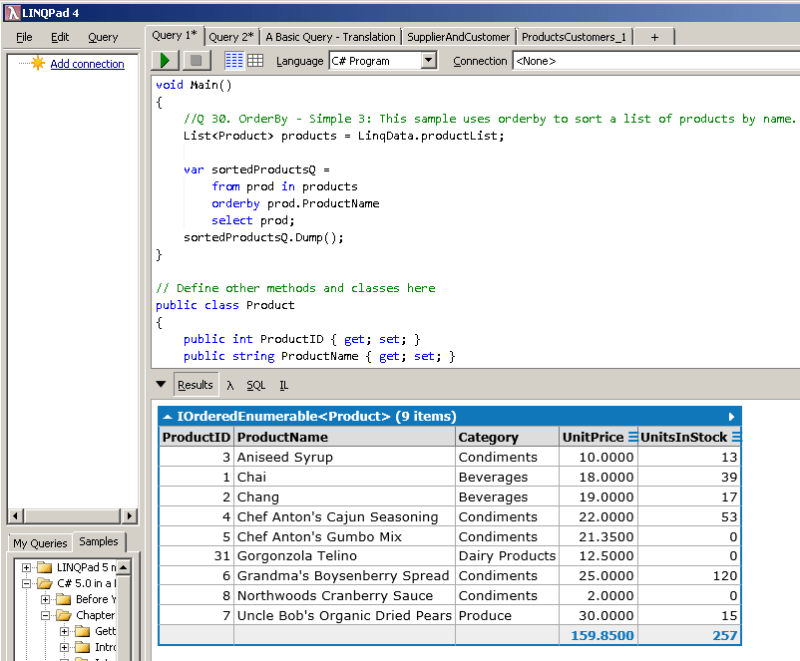The image size is (800, 661).
Task: Click left arrow of connection panel scrollbar
Action: [x=15, y=516]
